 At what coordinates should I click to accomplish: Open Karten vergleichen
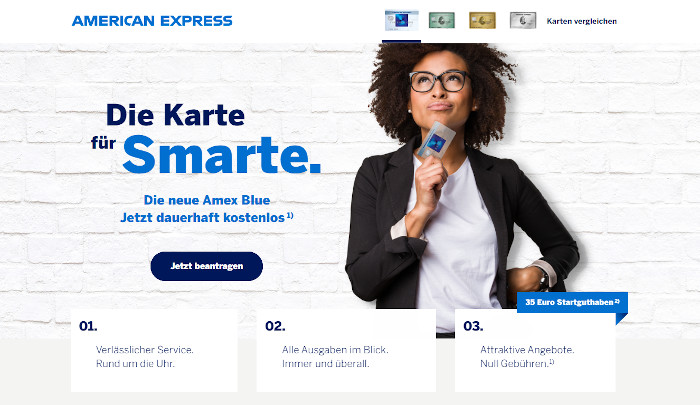pyautogui.click(x=581, y=21)
